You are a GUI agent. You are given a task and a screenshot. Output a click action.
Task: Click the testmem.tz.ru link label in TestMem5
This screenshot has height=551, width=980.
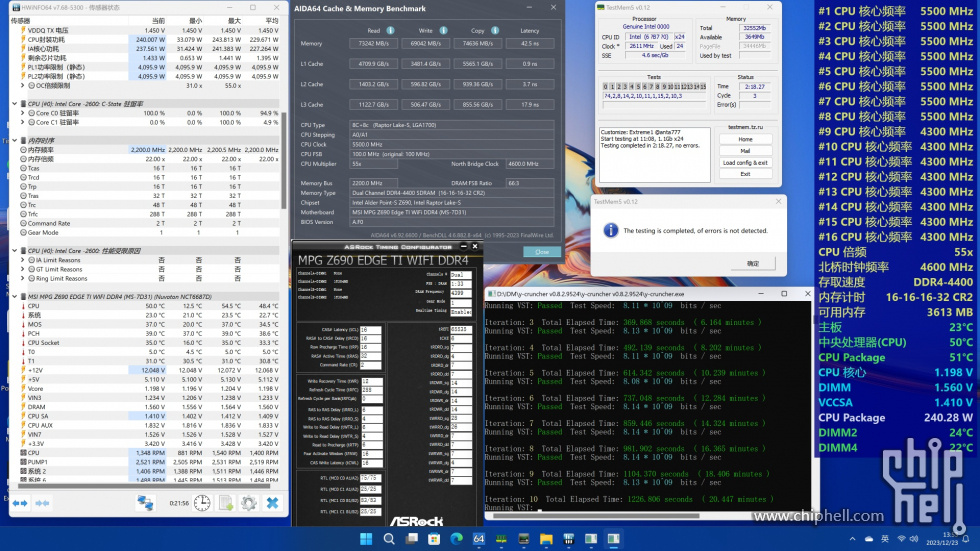pyautogui.click(x=745, y=127)
